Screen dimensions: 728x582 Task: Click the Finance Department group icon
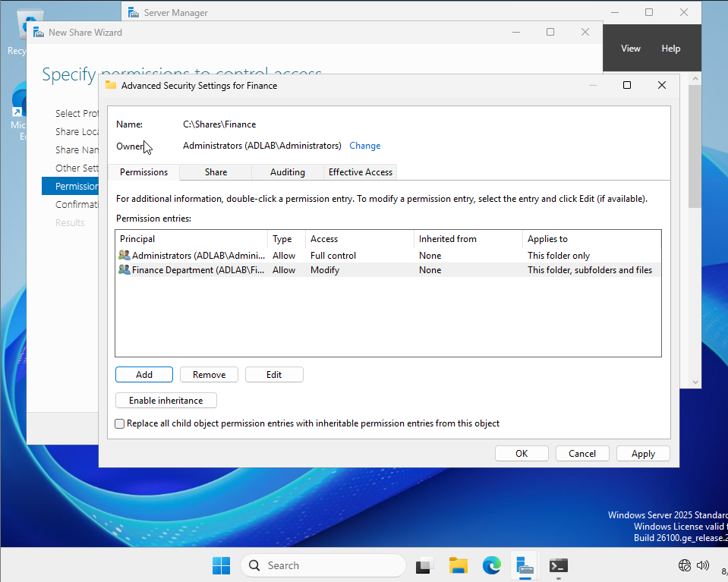coord(124,269)
